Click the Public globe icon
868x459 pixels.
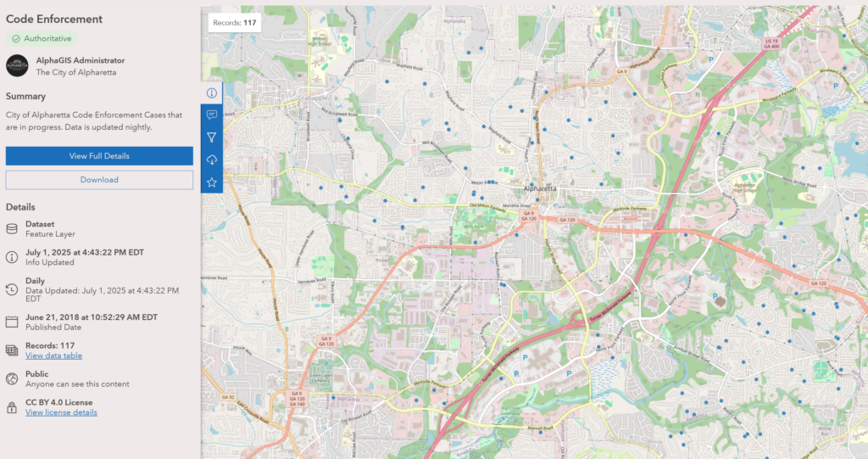tap(12, 378)
